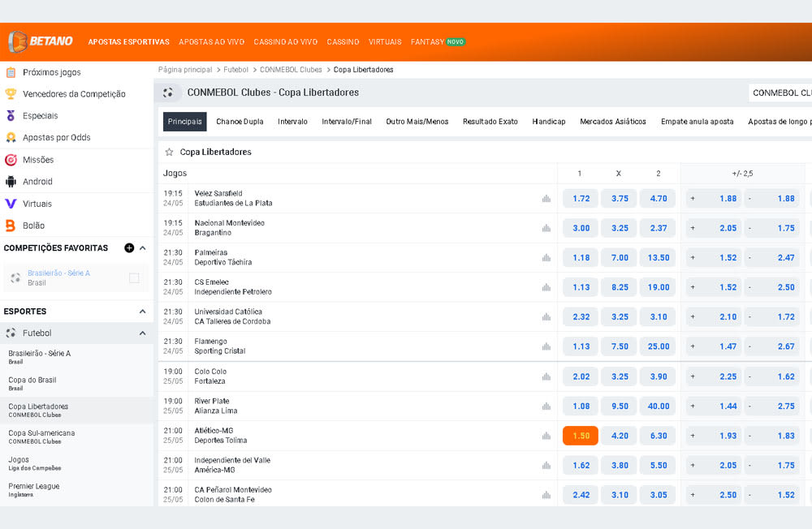Collapse the Competições Favoritas section
This screenshot has height=529, width=812.
tap(142, 248)
